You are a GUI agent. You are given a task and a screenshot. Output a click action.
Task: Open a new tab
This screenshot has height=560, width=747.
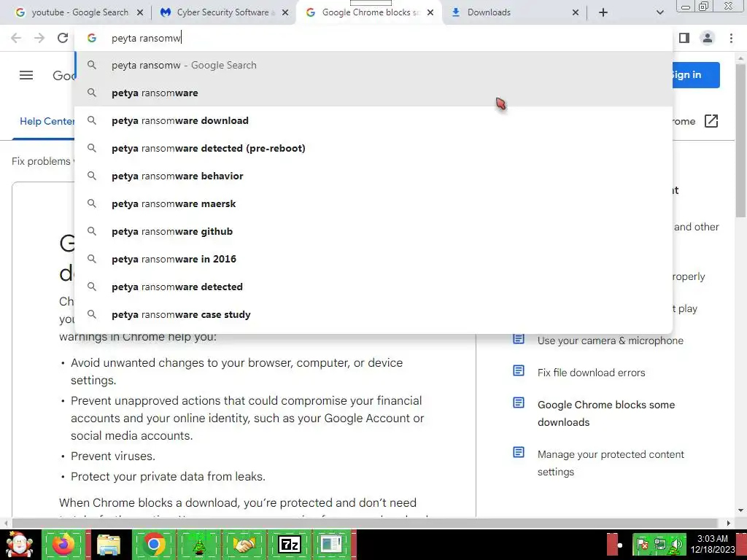[603, 12]
